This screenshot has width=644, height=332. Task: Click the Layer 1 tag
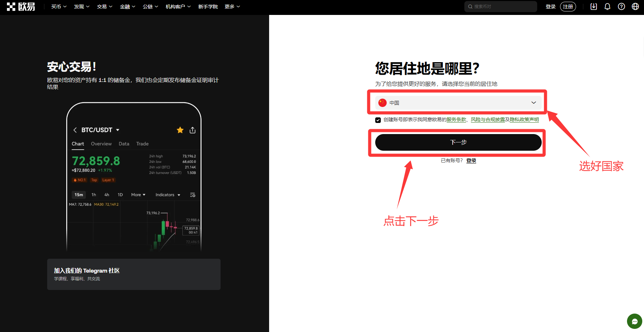[108, 180]
